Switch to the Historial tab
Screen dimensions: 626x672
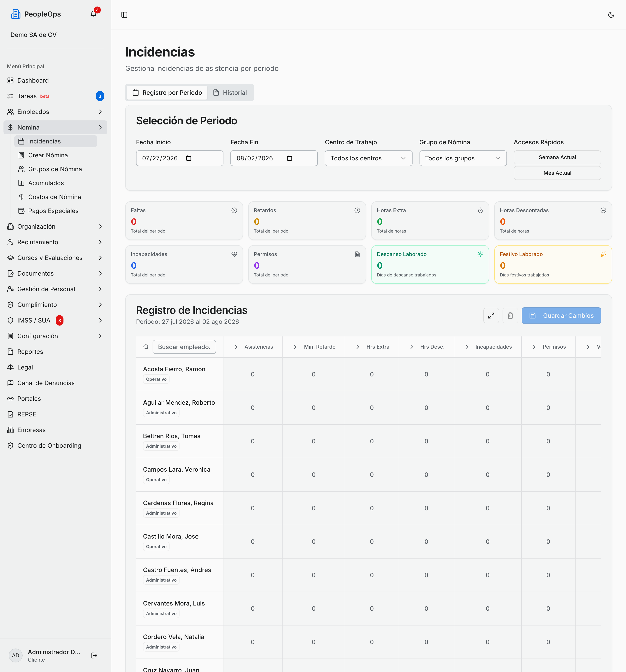click(x=230, y=93)
